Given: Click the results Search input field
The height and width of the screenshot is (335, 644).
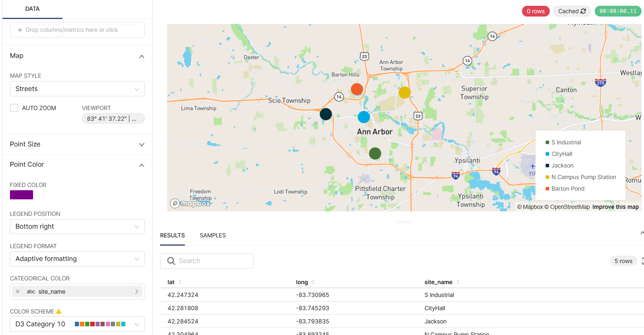Looking at the screenshot, I should click(x=211, y=261).
